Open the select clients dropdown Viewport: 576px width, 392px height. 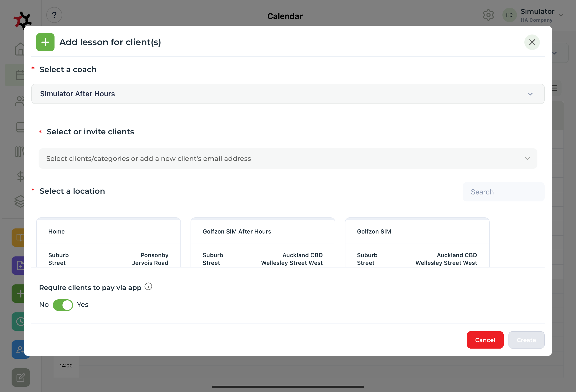pos(288,158)
